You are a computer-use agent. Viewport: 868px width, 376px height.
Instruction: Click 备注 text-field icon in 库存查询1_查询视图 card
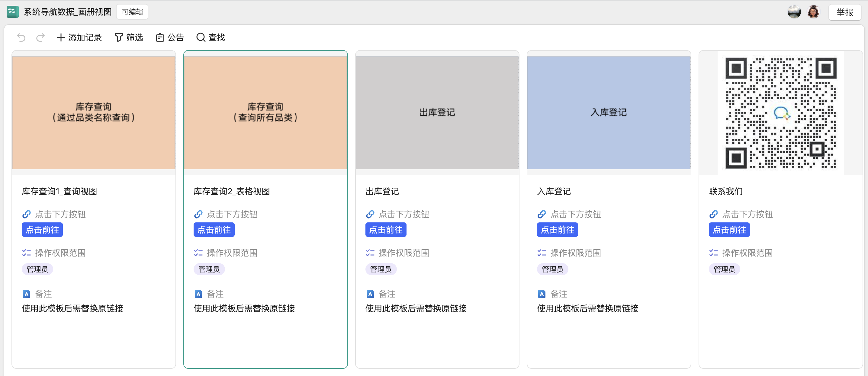point(27,294)
